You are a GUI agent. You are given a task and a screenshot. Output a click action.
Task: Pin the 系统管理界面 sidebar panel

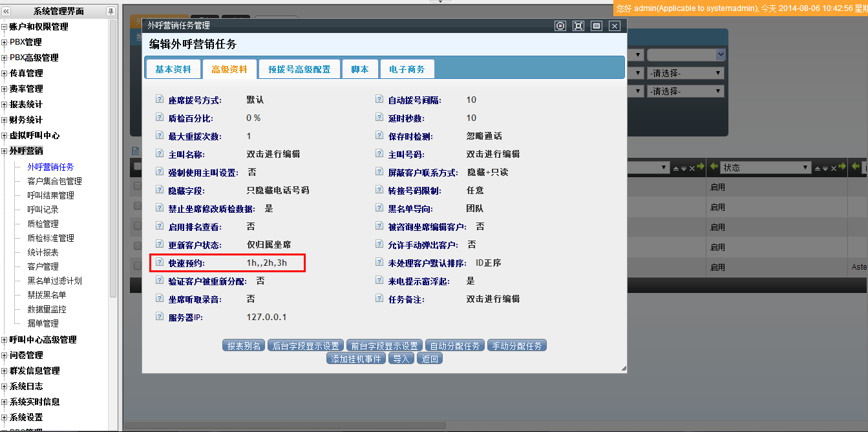(x=111, y=11)
